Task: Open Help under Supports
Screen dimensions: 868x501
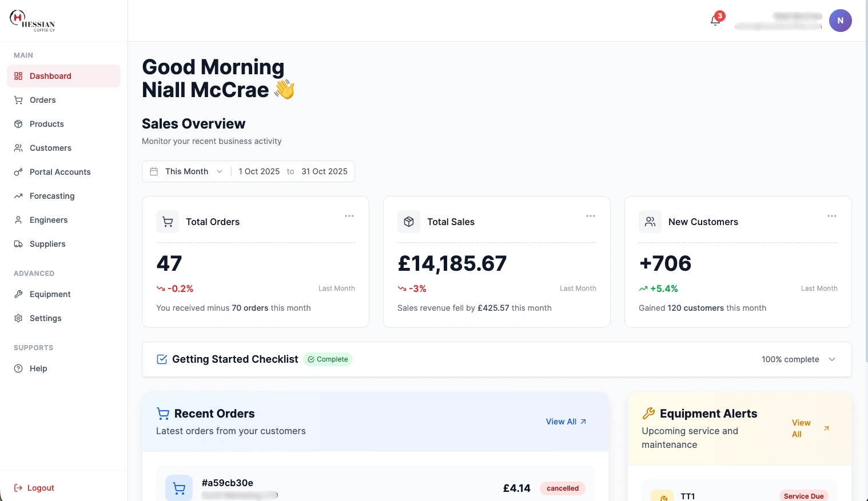Action: coord(38,368)
